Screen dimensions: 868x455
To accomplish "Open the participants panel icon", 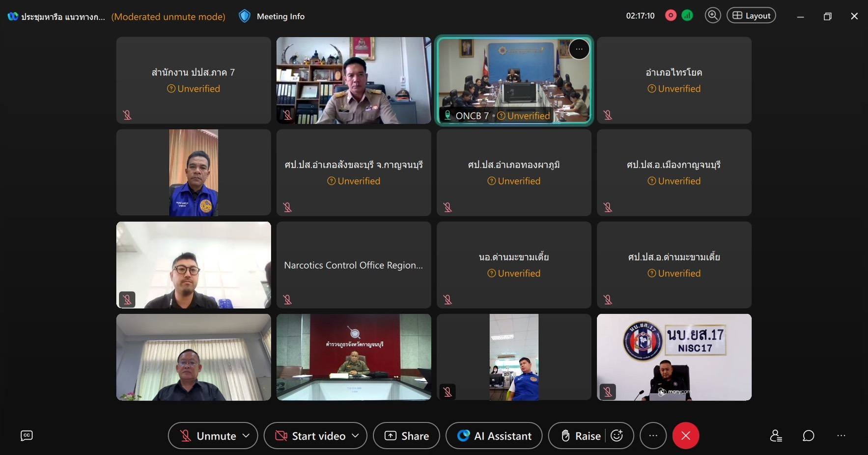I will (x=776, y=435).
